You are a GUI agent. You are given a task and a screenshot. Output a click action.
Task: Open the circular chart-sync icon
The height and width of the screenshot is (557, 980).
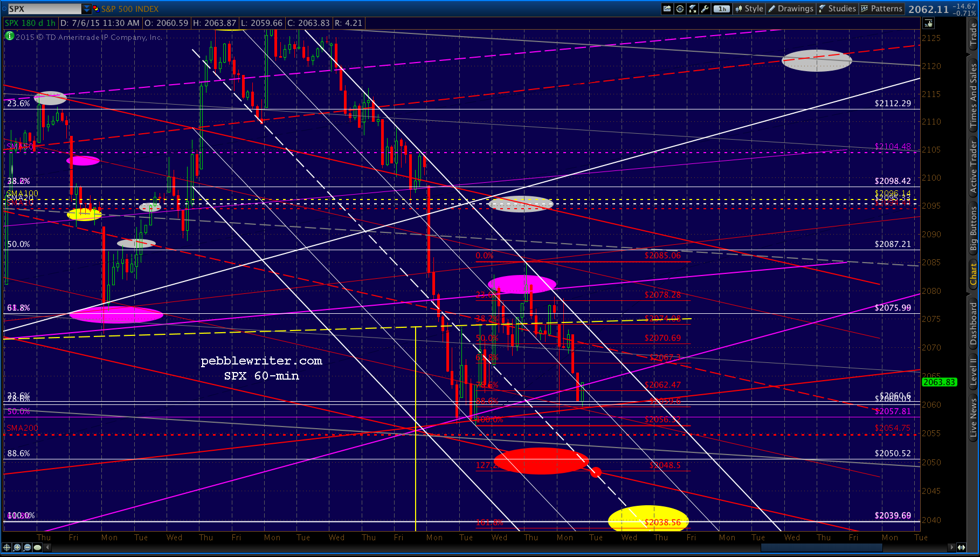[x=680, y=9]
